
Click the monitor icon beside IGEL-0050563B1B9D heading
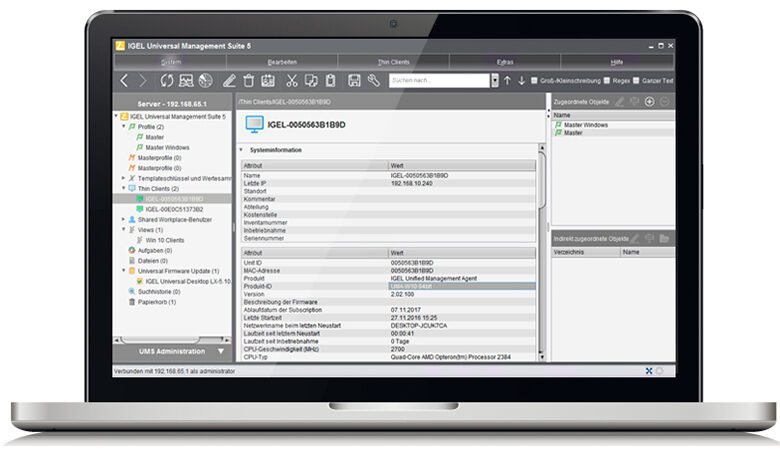(x=254, y=124)
